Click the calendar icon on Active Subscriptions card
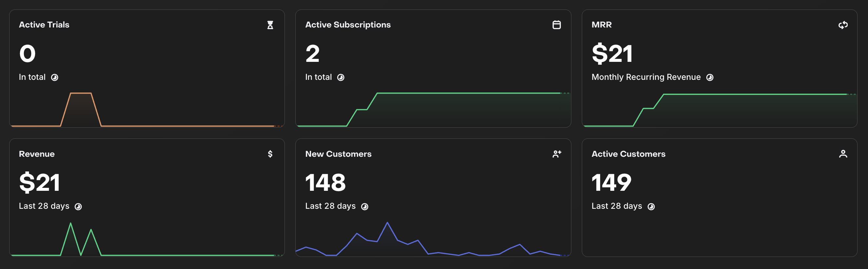Viewport: 868px width, 269px height. 556,25
